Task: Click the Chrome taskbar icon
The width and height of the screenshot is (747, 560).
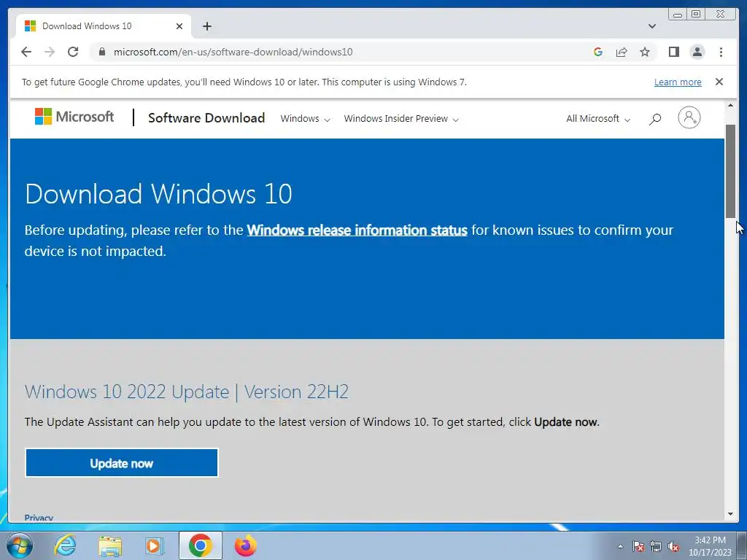Action: click(200, 545)
